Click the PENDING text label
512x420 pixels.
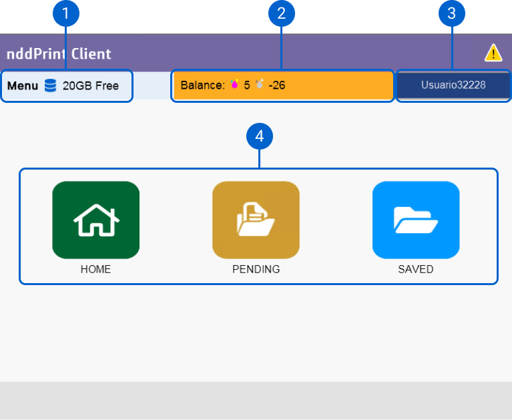click(256, 270)
